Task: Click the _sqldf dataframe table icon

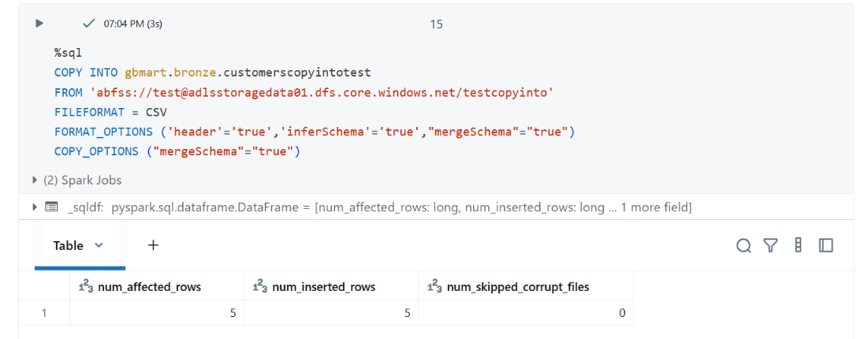Action: (51, 207)
